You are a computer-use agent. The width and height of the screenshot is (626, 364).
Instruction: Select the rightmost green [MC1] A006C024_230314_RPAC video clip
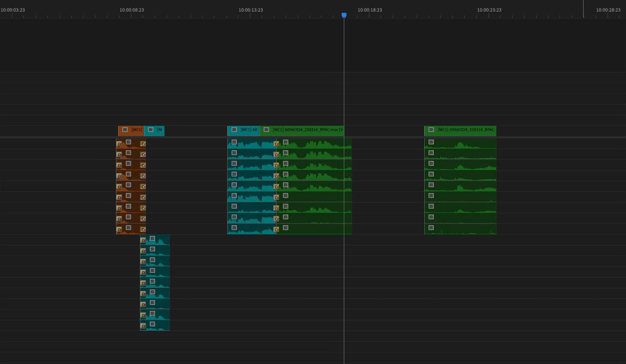point(460,131)
